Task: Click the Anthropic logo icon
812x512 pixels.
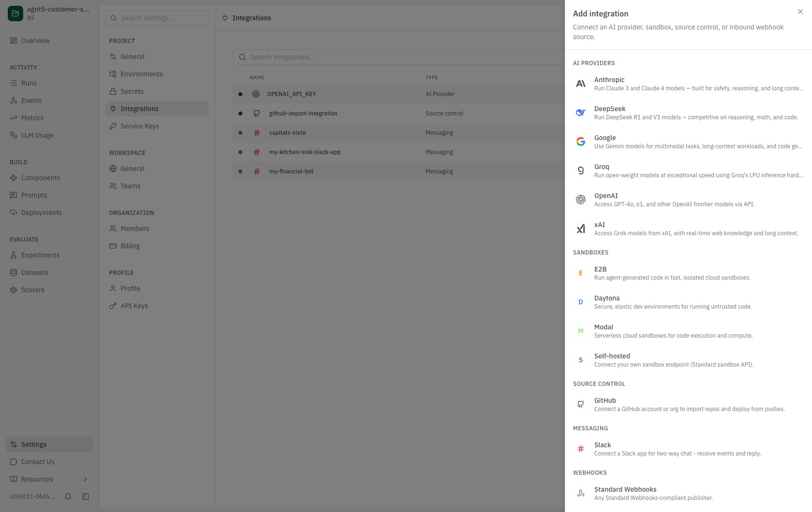Action: click(581, 84)
